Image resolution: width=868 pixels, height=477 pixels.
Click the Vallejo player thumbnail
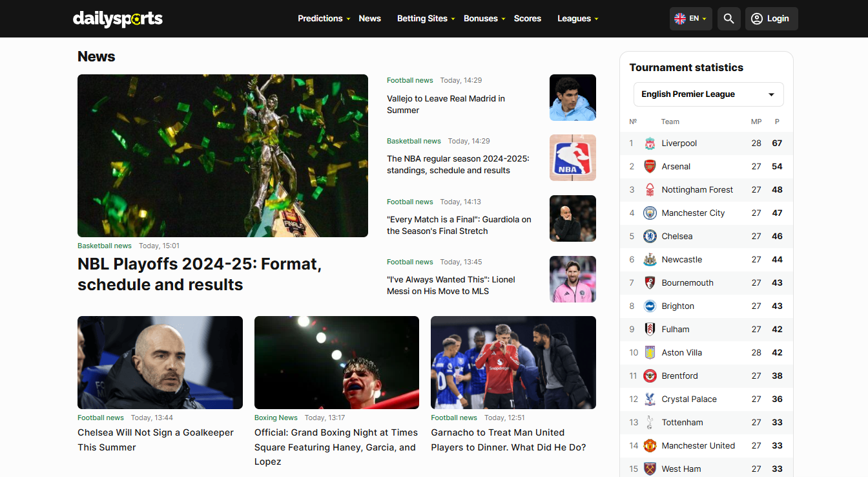[x=573, y=98]
